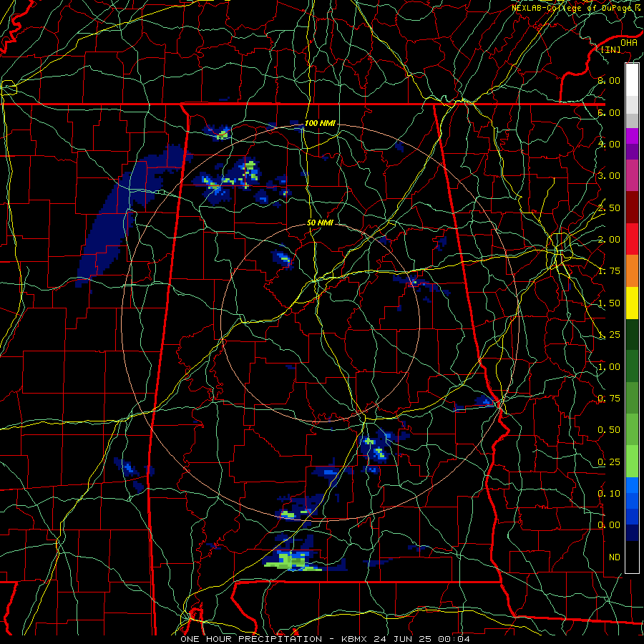Click the 0.00 scale label
Screen dimensions: 644x644
[x=609, y=525]
